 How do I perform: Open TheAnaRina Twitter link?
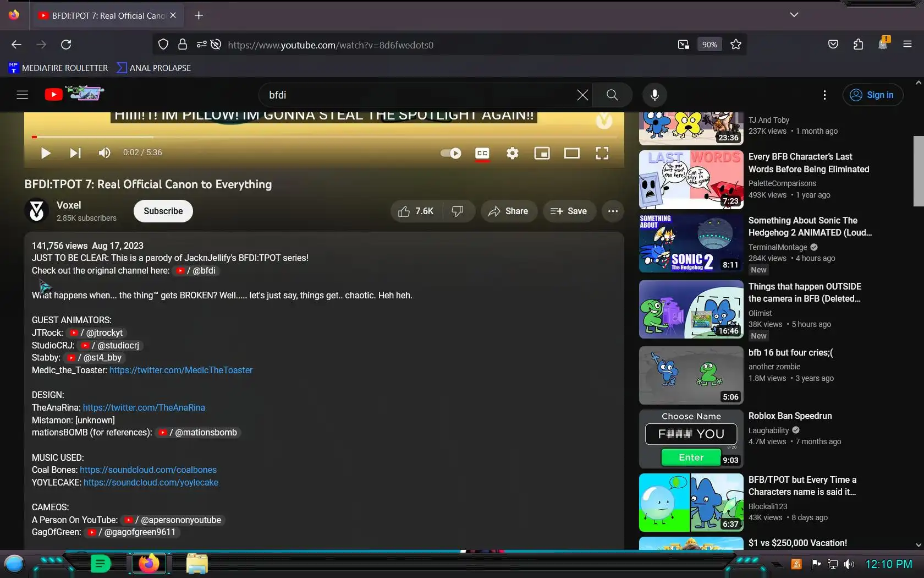(144, 408)
